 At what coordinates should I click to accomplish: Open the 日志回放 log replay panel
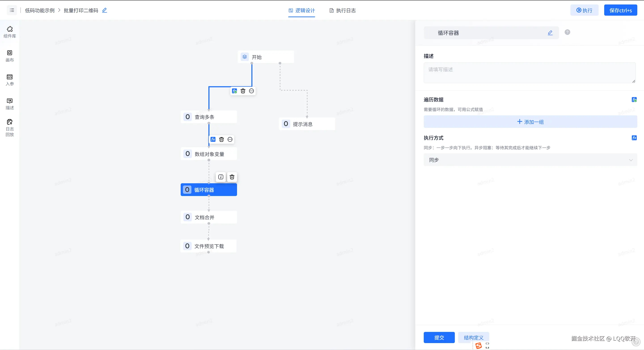(10, 128)
